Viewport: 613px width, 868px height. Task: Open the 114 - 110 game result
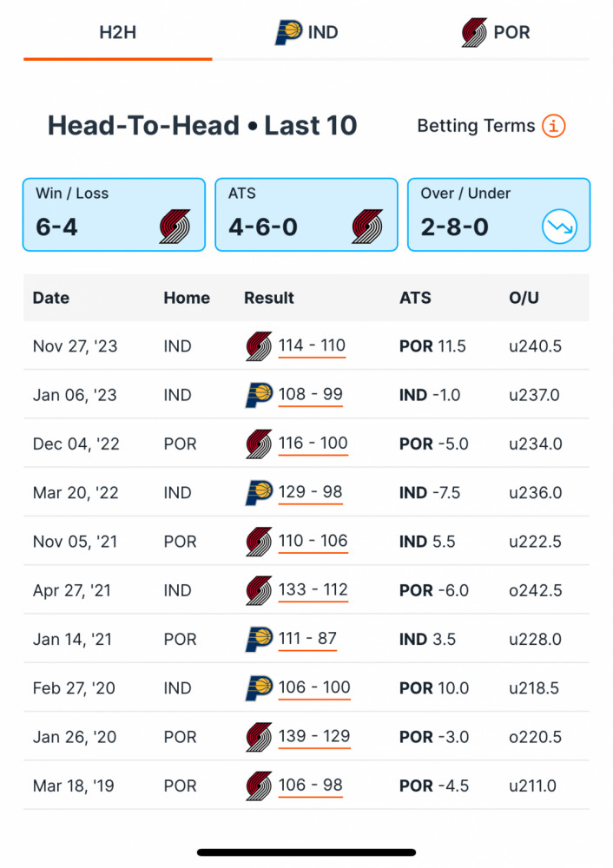312,346
